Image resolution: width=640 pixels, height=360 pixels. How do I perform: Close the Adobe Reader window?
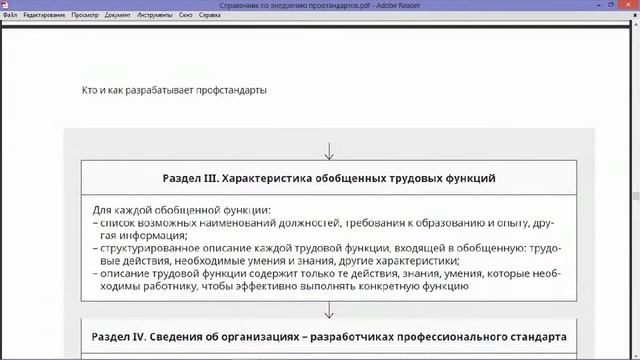(629, 5)
